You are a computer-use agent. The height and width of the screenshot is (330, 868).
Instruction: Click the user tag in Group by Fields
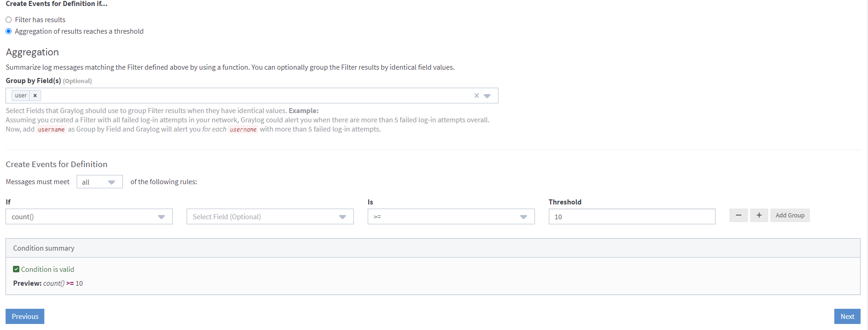21,95
